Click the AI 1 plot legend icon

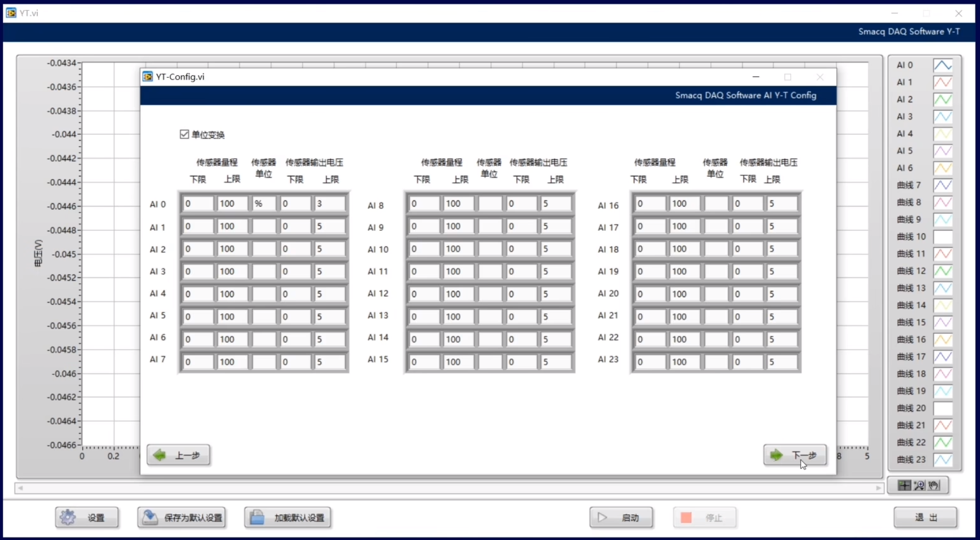943,82
